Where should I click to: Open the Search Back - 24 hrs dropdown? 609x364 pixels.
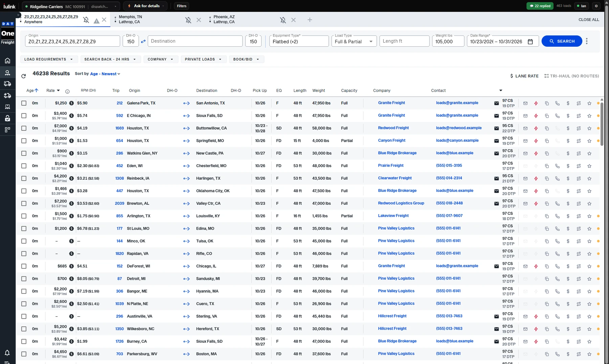[110, 59]
